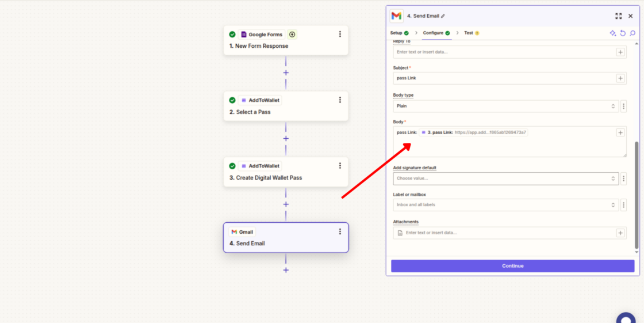This screenshot has height=323, width=644.
Task: Click the instant trigger icon beside Google Forms
Action: click(292, 35)
